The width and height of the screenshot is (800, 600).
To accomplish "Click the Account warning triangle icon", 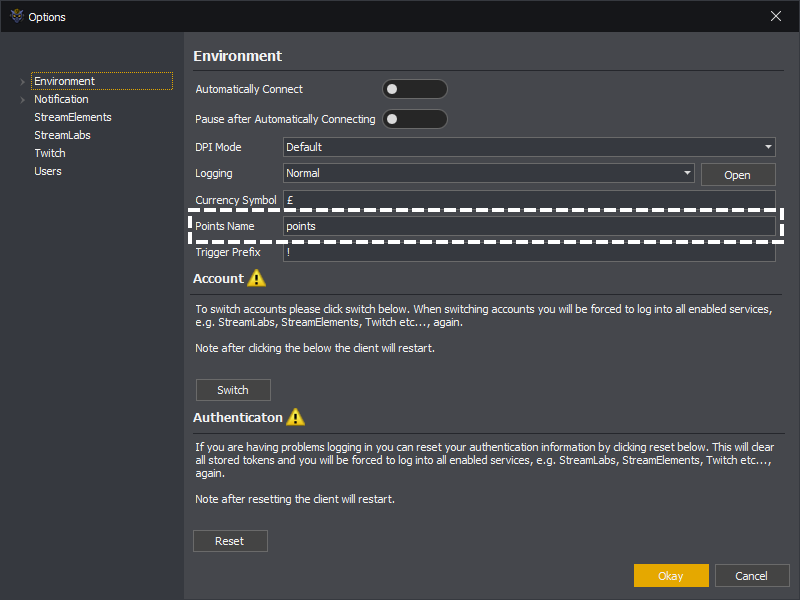I will [257, 278].
